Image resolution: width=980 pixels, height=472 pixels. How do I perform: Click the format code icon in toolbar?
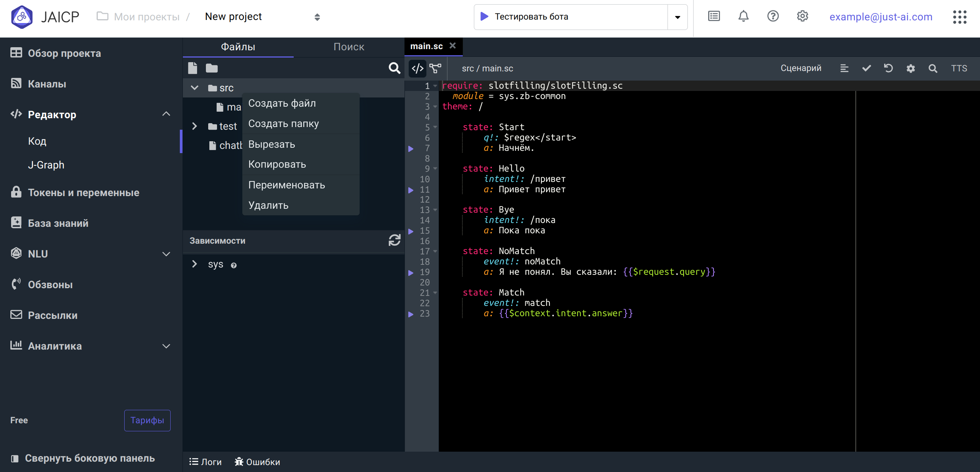pyautogui.click(x=844, y=68)
